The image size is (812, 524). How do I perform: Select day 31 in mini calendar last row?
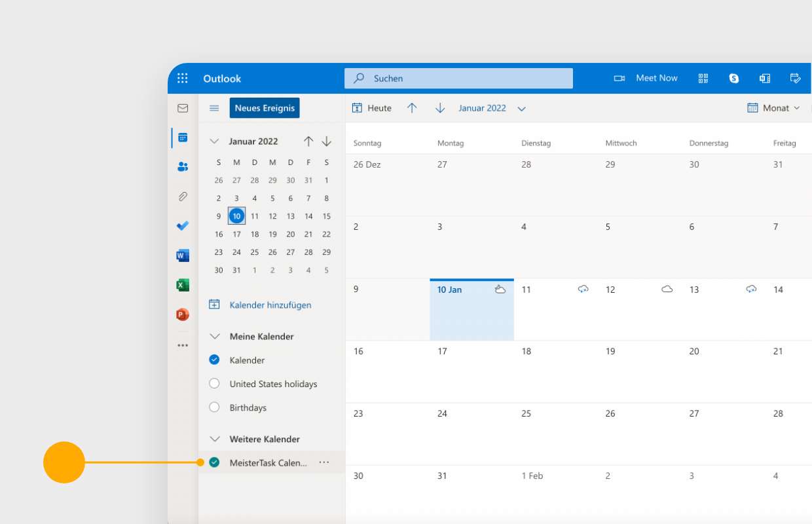236,270
